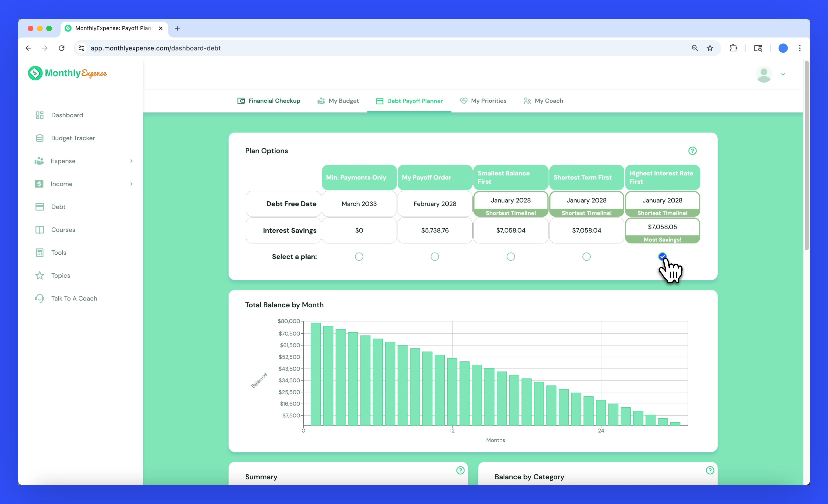Open the Topics star icon
828x504 pixels.
coord(40,275)
